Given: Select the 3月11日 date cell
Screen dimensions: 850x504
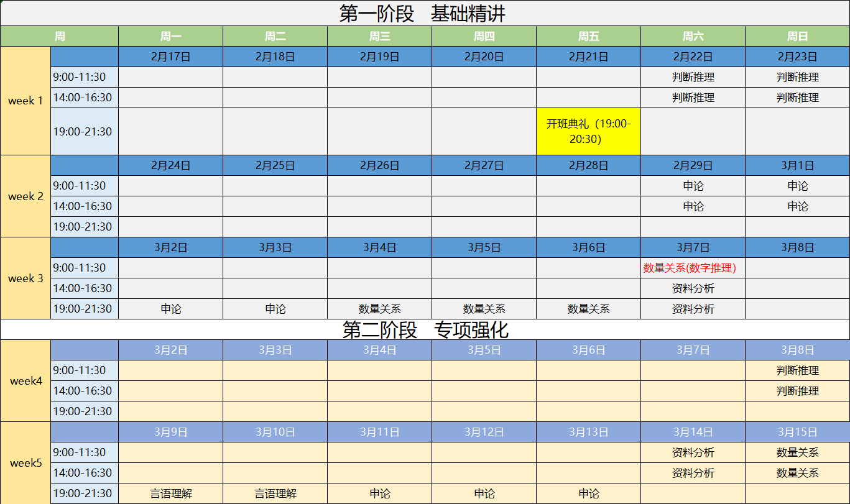Looking at the screenshot, I should [x=379, y=432].
